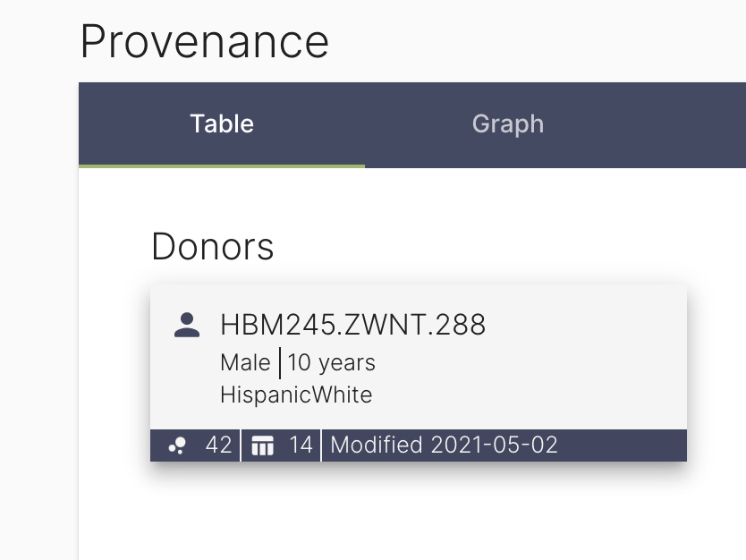Click the HispanicWhite race label
Image resolution: width=746 pixels, height=560 pixels.
(x=295, y=395)
